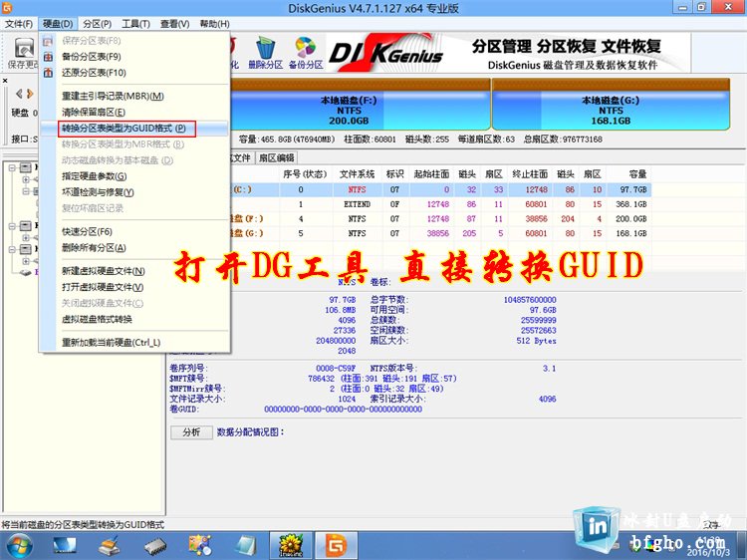Choose 坏道检测与修复(Y) menu entry
747x560 pixels.
coord(133,192)
